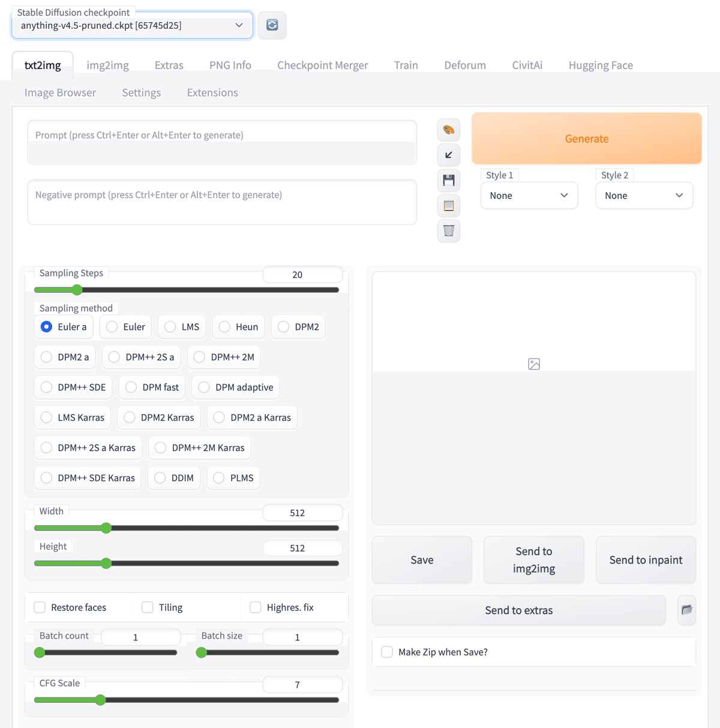This screenshot has width=720, height=728.
Task: Choose the LMS sampler
Action: [x=182, y=327]
